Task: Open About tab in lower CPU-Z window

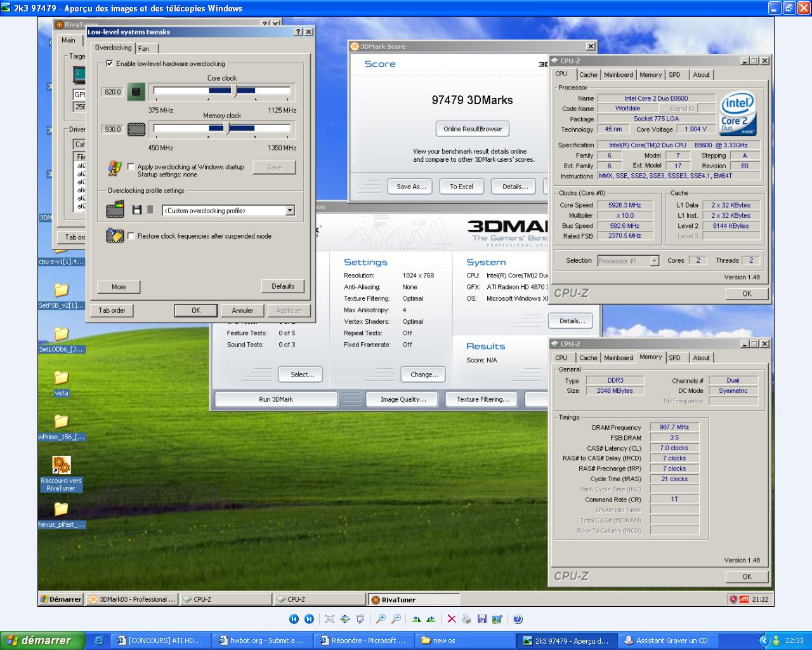Action: 701,358
